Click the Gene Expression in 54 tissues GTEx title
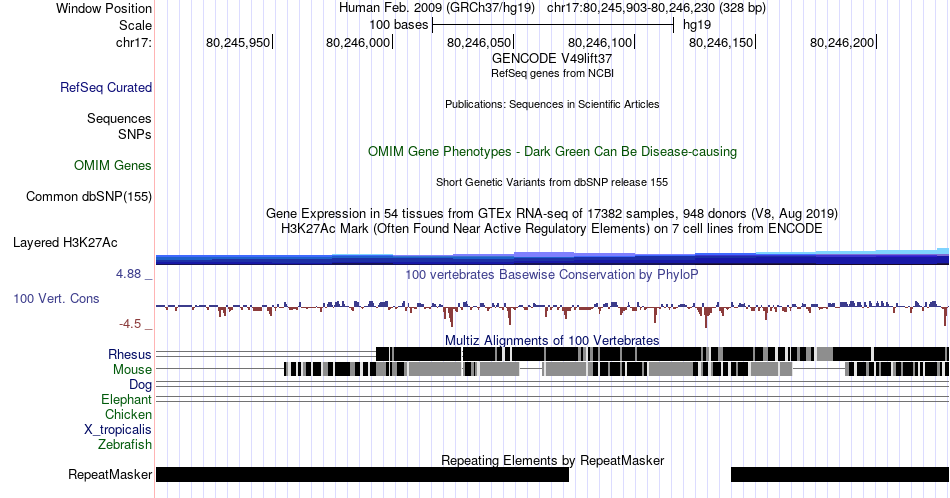Viewport: 950px width, 498px height. point(552,213)
